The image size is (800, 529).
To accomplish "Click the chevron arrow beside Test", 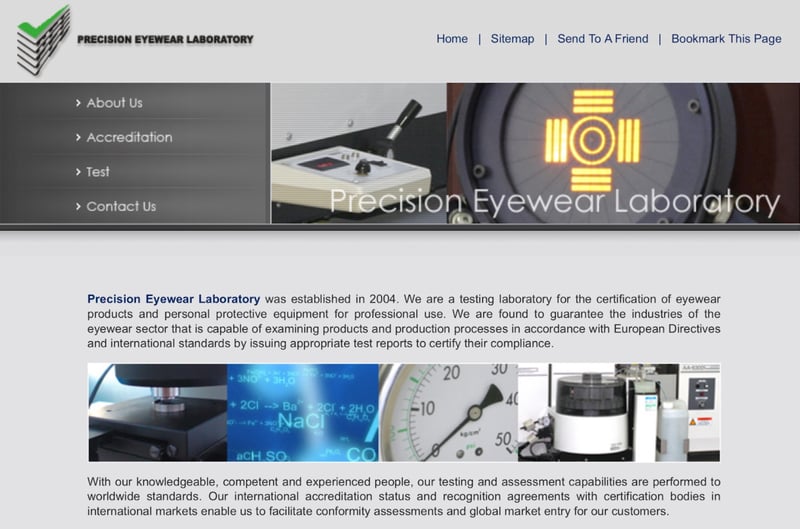I will point(78,172).
